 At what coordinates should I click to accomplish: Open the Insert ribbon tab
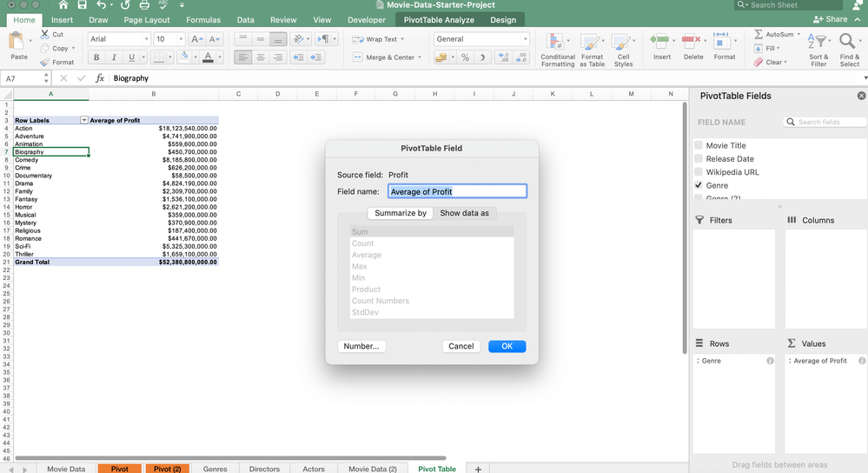coord(62,19)
